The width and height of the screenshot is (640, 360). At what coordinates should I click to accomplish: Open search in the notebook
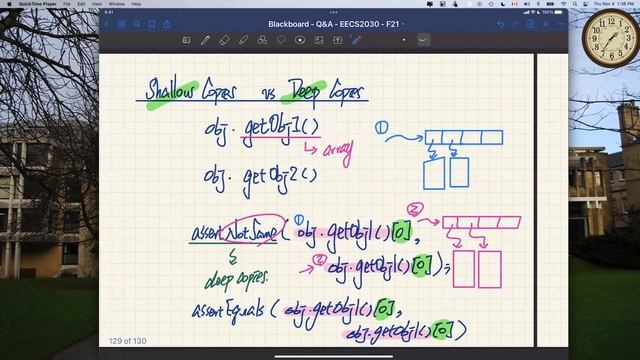[137, 24]
